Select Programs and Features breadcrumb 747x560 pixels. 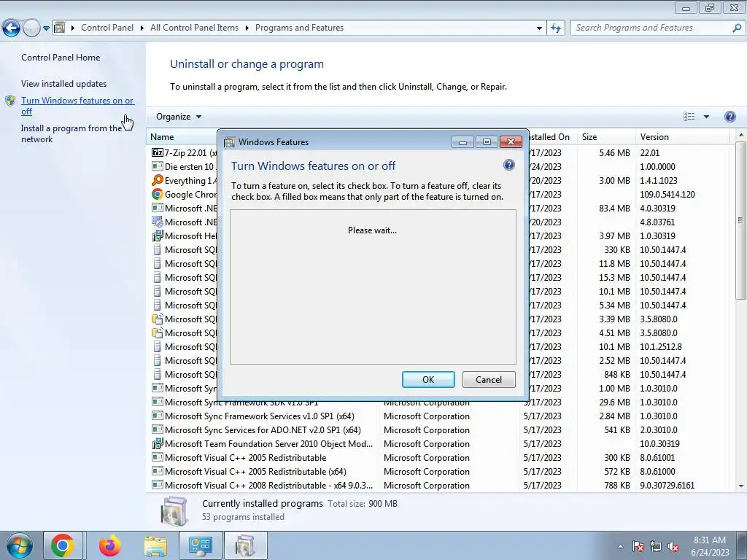[x=299, y=28]
